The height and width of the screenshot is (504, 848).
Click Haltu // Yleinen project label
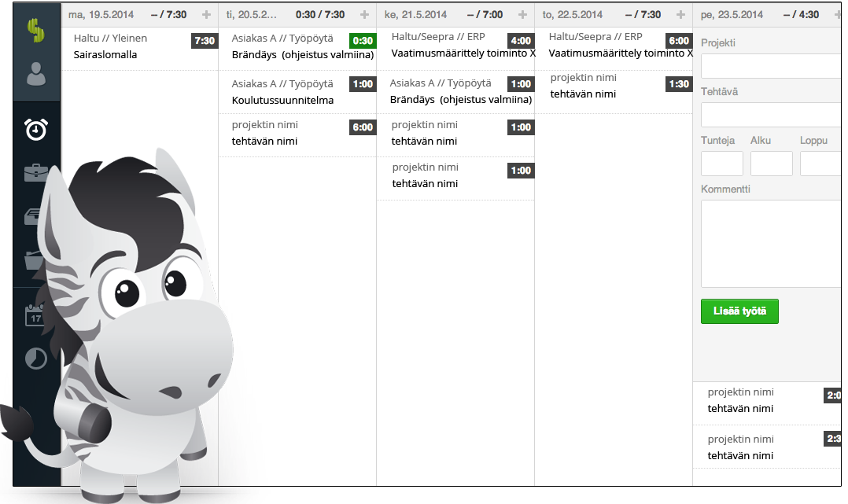[110, 39]
